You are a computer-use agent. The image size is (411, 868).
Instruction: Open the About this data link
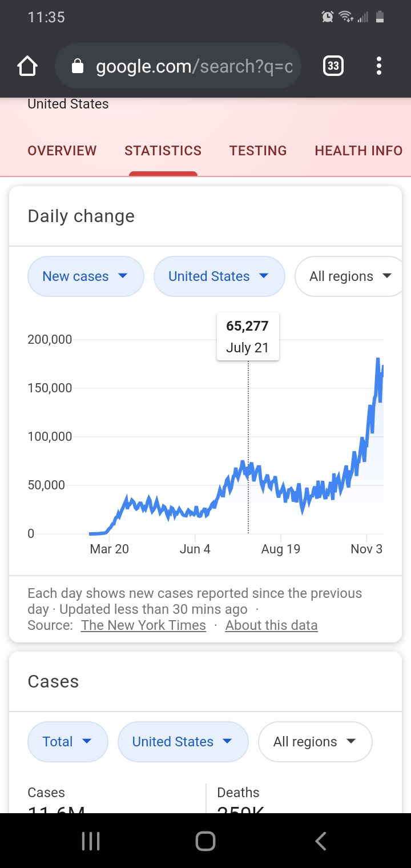coord(271,625)
